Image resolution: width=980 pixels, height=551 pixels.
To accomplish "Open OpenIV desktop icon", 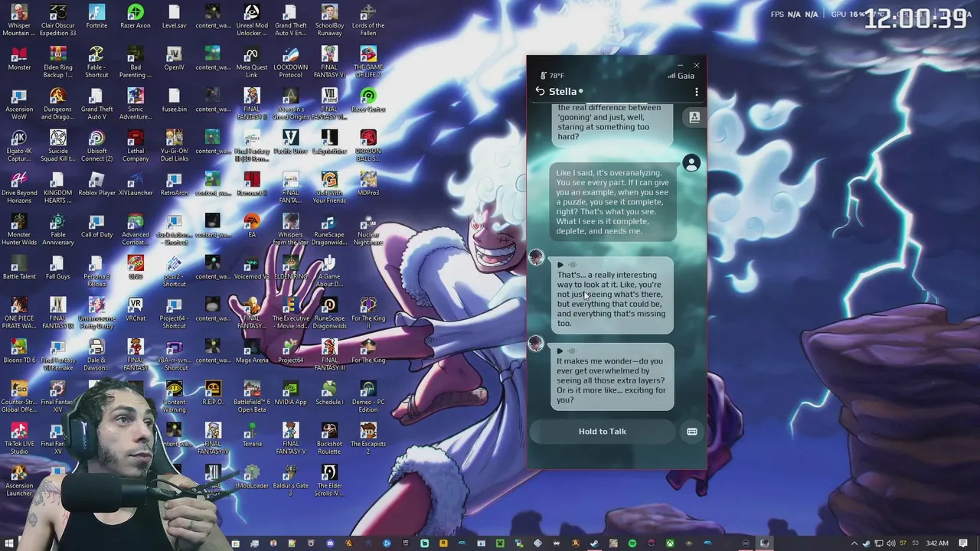I will pyautogui.click(x=174, y=59).
